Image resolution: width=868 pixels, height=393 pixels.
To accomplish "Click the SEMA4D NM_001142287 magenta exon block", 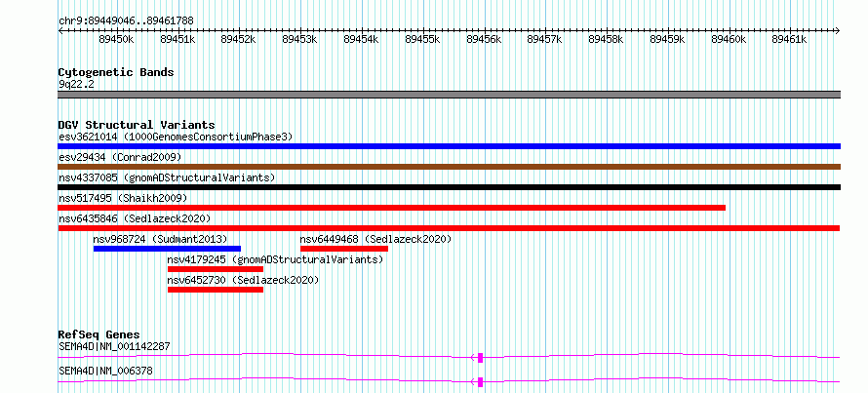I will click(x=480, y=358).
